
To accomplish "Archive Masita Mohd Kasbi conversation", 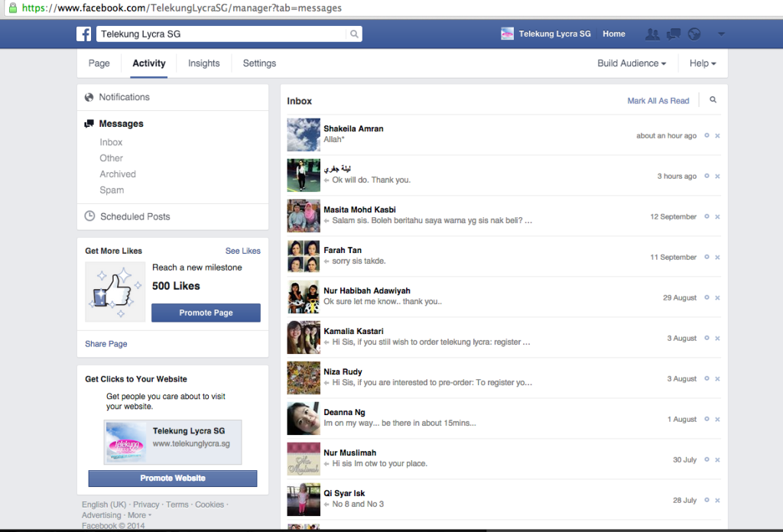I will pos(717,216).
